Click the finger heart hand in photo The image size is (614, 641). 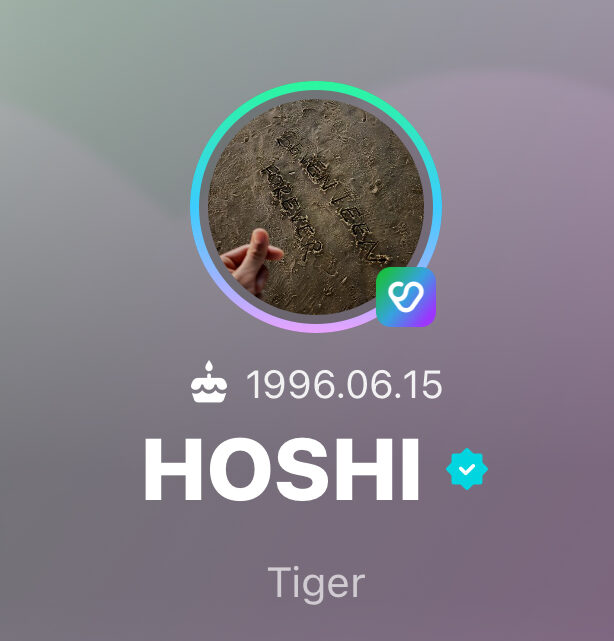pyautogui.click(x=251, y=260)
